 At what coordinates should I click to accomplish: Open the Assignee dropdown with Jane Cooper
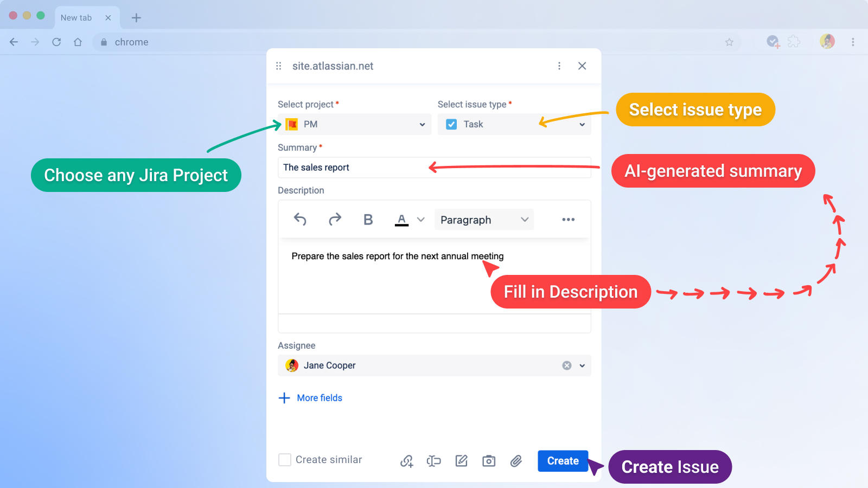coord(434,365)
